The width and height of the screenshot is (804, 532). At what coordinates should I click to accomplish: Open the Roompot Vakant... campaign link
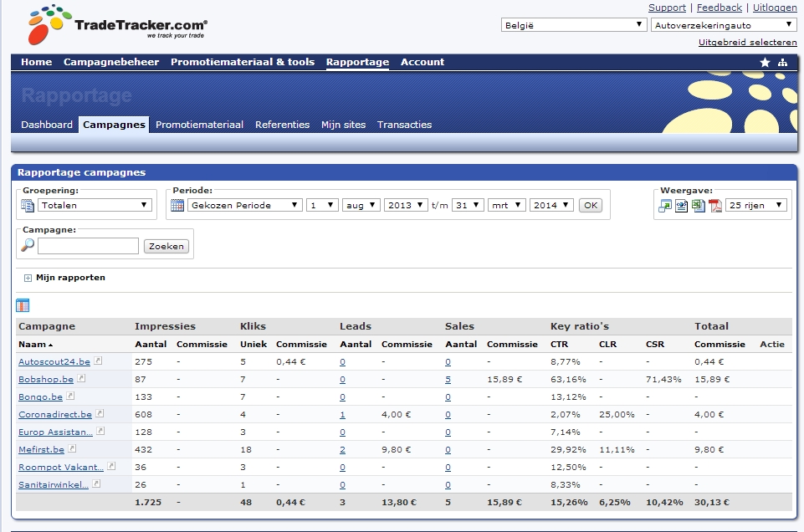(x=61, y=467)
